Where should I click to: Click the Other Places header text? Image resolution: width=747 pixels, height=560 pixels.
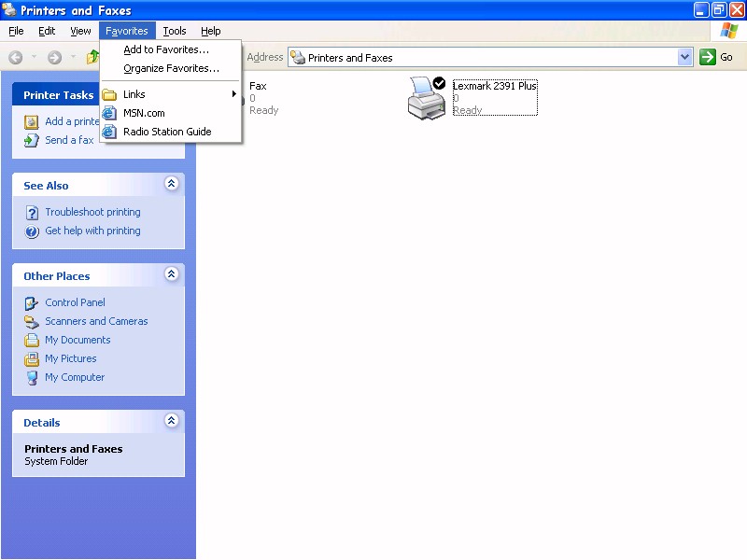[x=57, y=276]
